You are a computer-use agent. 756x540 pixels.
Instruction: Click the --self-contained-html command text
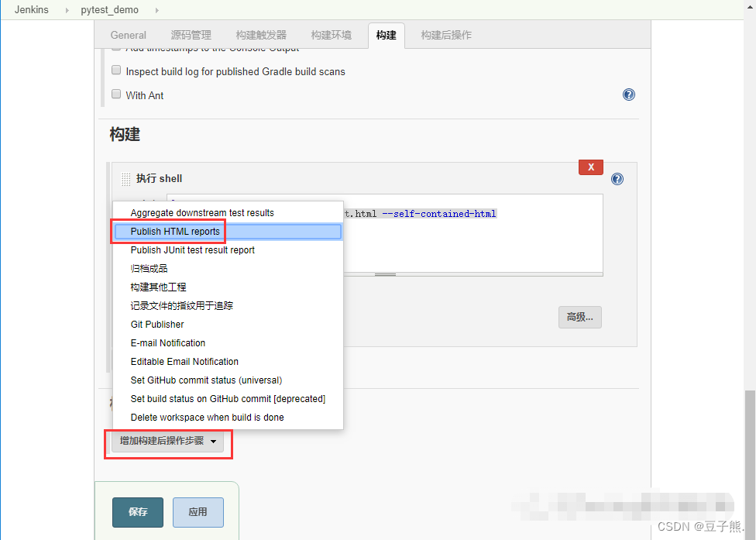pos(439,214)
